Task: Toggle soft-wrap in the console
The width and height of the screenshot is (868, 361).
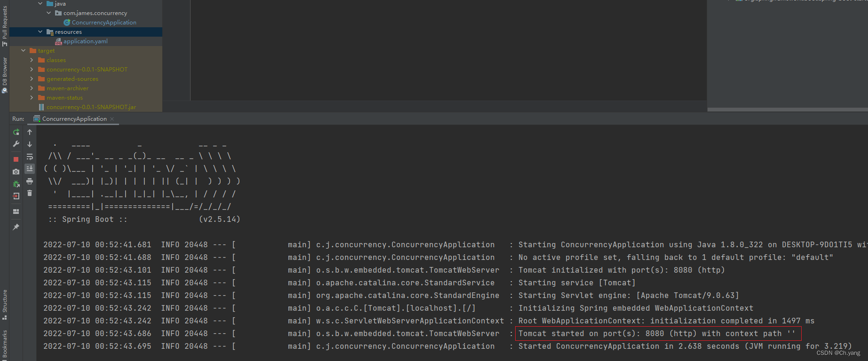Action: pos(30,157)
